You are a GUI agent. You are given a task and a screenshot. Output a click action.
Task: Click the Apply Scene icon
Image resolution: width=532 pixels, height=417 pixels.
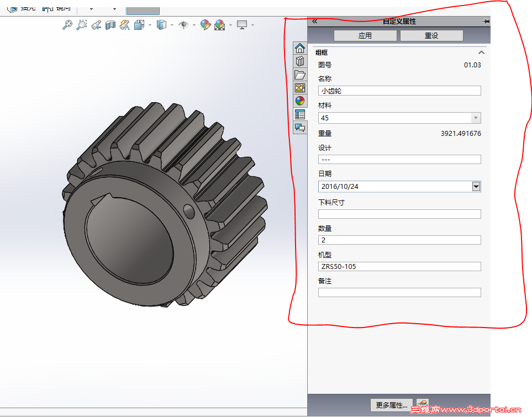[220, 25]
